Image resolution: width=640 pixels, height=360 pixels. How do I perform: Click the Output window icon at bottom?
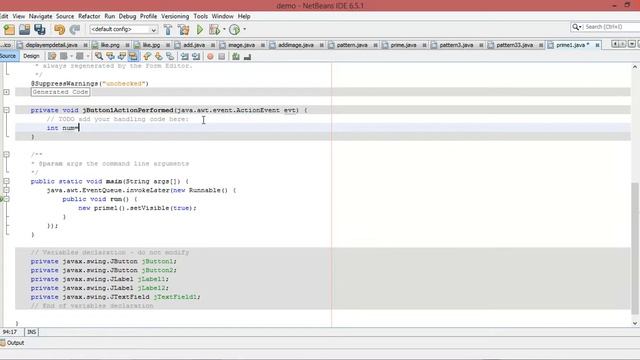(3, 343)
